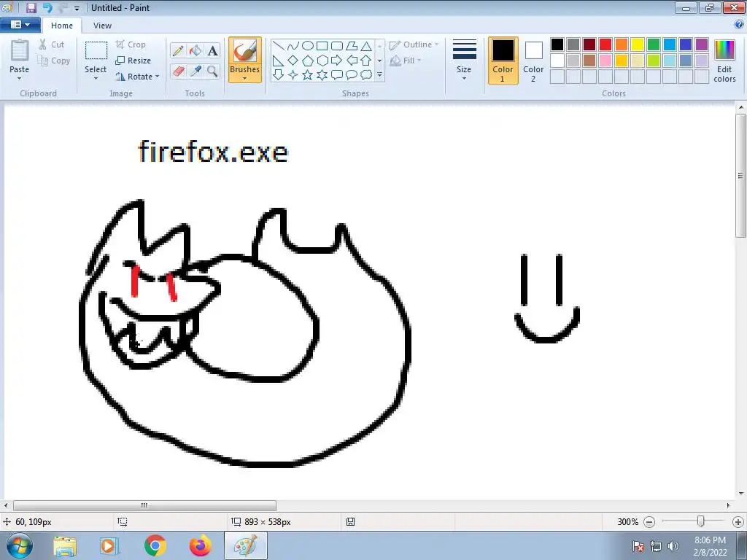747x560 pixels.
Task: Select the Magnifier tool
Action: (x=212, y=71)
